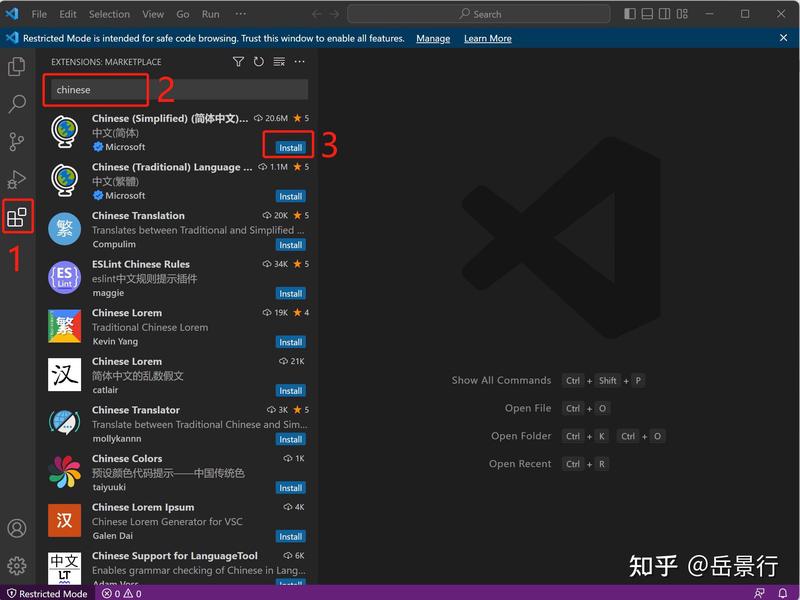Screen dimensions: 800x600
Task: Open Chinese (Traditional) extension globe icon
Action: [65, 180]
